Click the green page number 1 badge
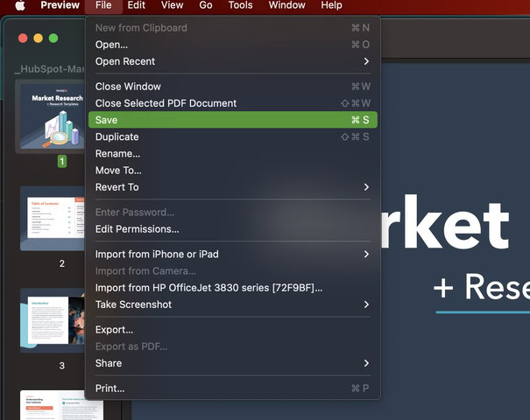 pyautogui.click(x=62, y=161)
